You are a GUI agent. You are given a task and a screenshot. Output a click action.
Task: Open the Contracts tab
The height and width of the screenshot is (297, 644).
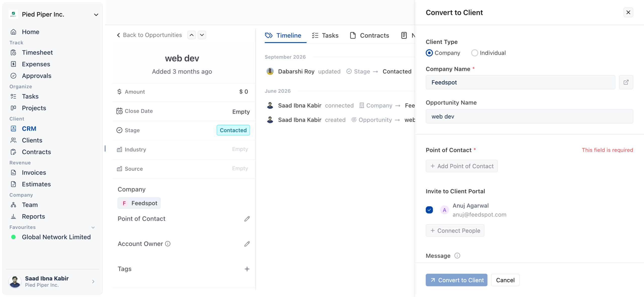369,36
